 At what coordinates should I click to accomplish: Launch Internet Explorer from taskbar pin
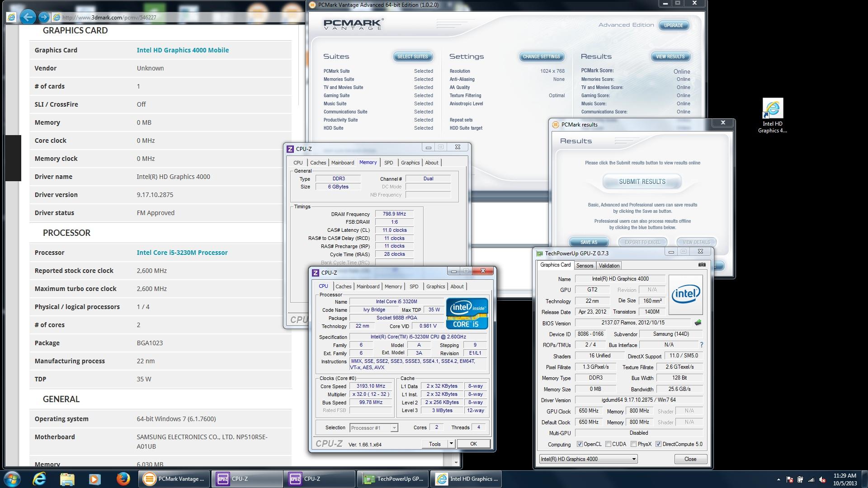[x=40, y=479]
